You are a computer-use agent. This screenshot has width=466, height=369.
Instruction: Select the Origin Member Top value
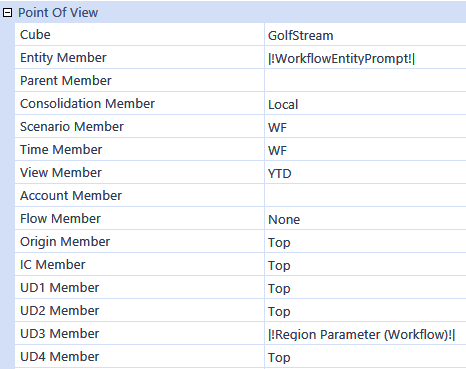[365, 242]
